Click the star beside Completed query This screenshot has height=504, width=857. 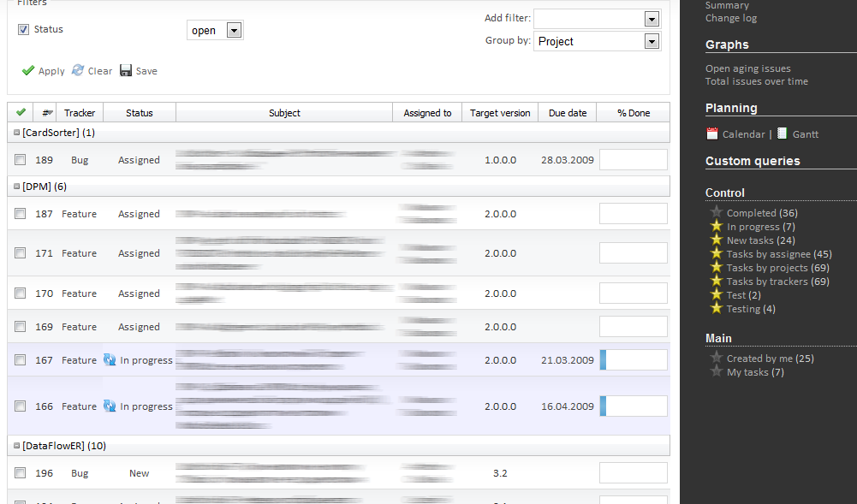717,212
